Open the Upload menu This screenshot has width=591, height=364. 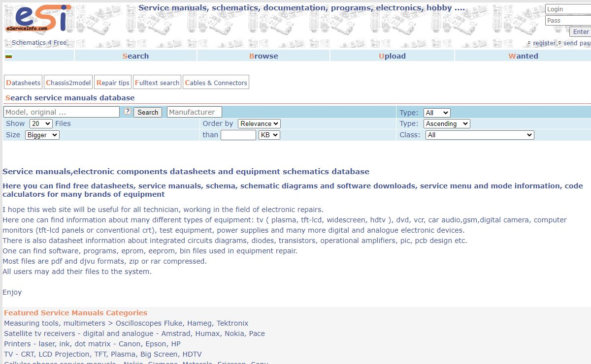pyautogui.click(x=392, y=56)
